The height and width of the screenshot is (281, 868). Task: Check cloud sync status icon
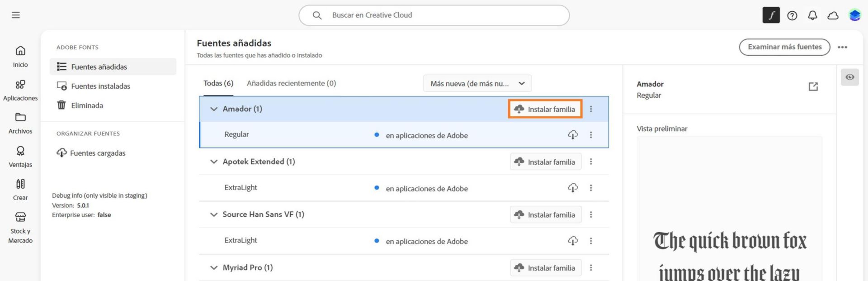pos(833,15)
